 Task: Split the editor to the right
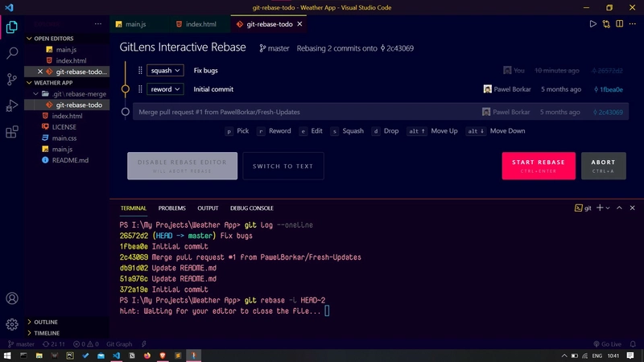[x=619, y=24]
